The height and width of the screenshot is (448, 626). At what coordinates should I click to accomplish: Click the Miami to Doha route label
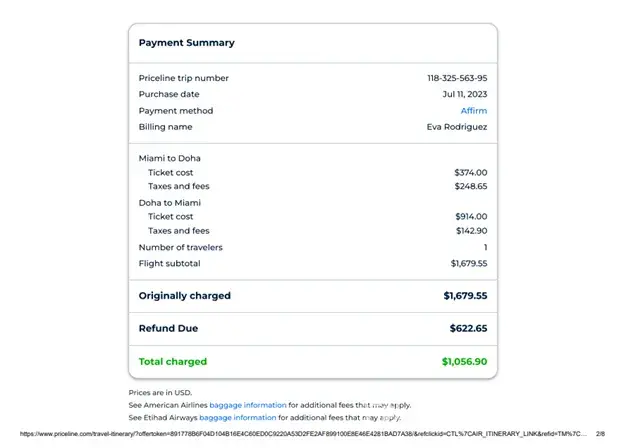169,158
